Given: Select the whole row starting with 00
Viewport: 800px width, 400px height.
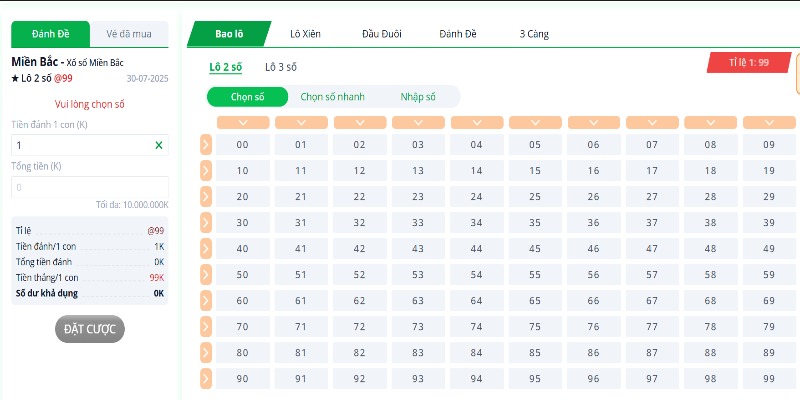Looking at the screenshot, I should (206, 144).
